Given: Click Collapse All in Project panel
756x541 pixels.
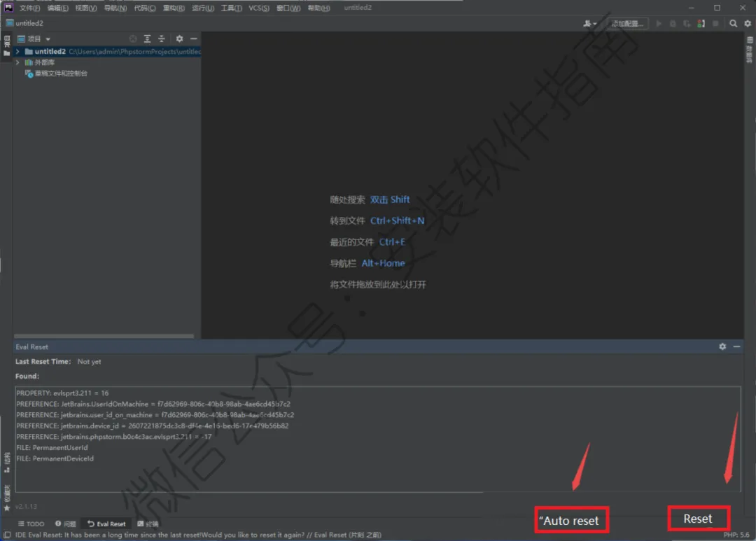Looking at the screenshot, I should [x=162, y=38].
